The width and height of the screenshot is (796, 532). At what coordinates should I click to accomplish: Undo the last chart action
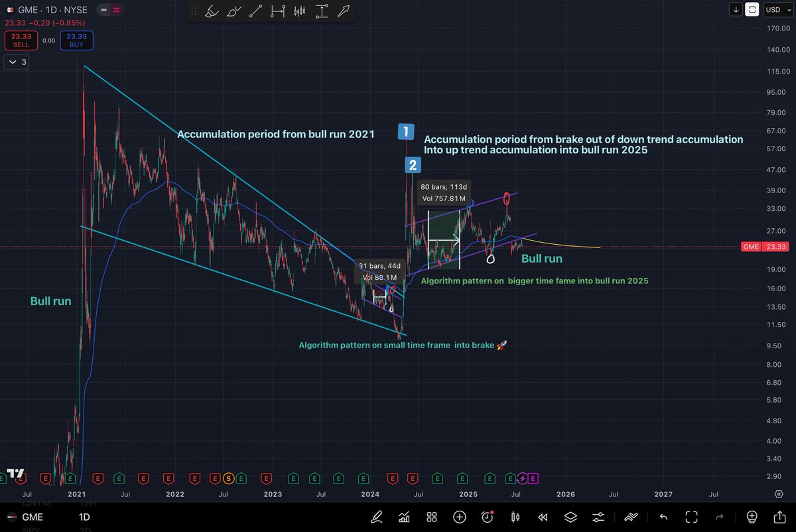[664, 517]
